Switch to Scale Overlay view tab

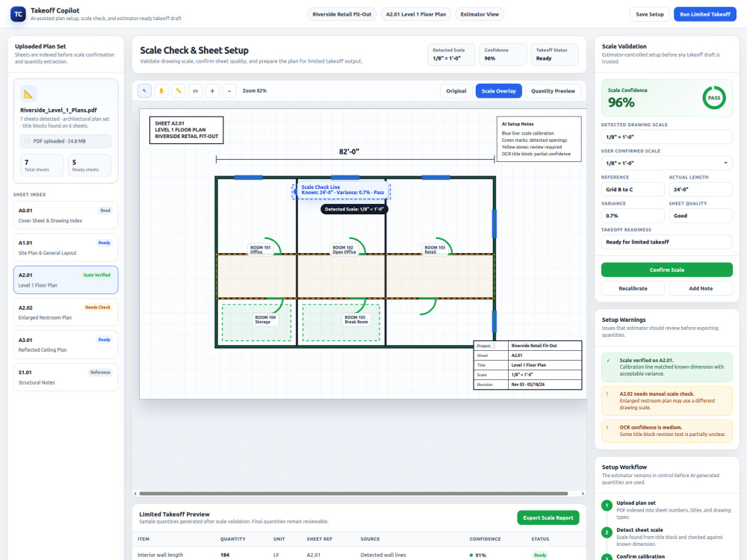(x=498, y=91)
